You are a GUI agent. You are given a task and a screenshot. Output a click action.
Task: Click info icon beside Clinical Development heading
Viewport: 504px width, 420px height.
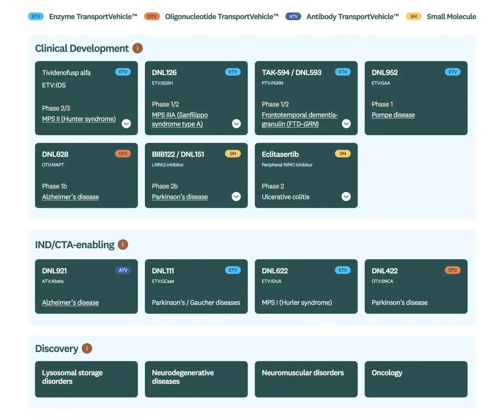137,48
